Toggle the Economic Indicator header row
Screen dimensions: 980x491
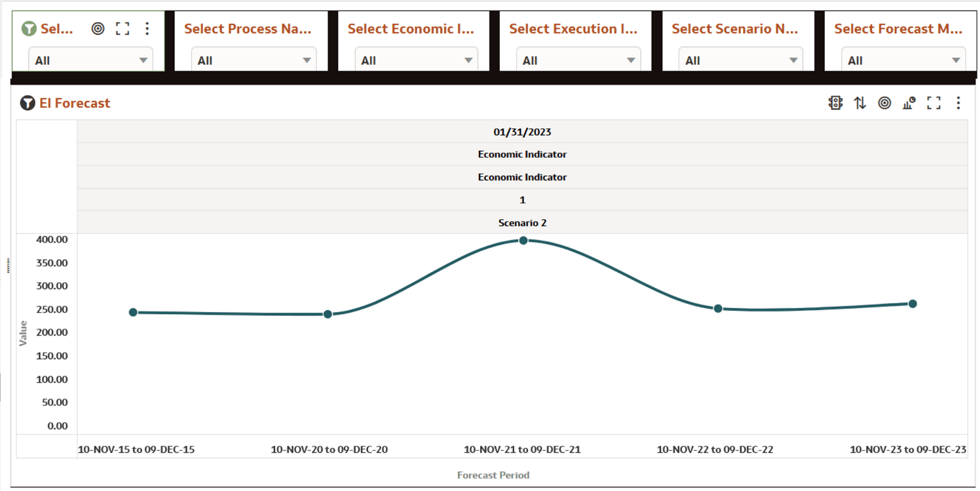(x=522, y=154)
